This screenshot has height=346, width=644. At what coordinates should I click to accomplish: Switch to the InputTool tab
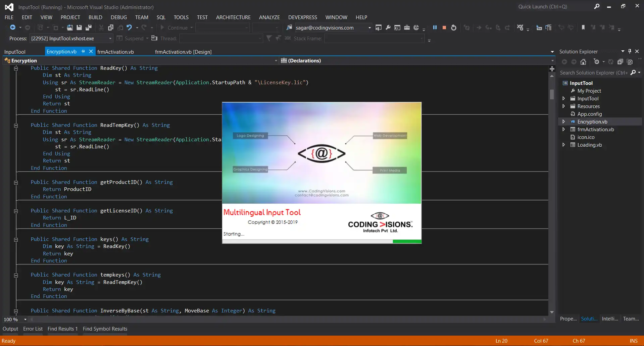tap(15, 52)
